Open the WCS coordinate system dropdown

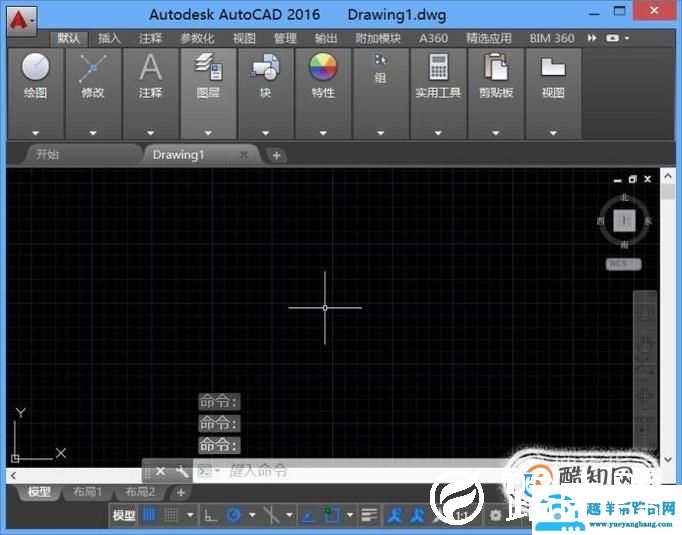click(x=623, y=264)
